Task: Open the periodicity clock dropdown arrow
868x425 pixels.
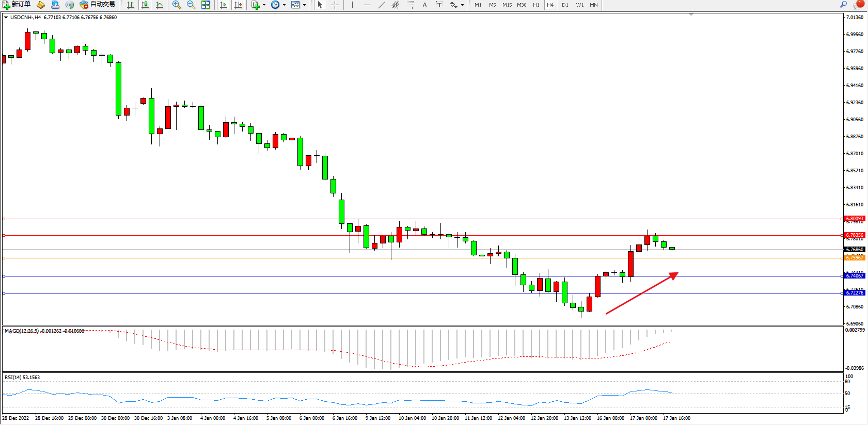Action: 284,5
